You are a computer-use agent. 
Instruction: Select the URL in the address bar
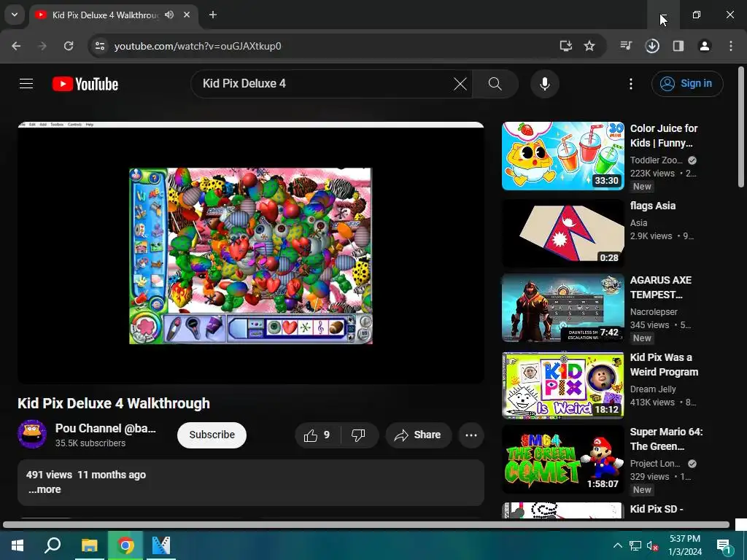click(x=198, y=46)
